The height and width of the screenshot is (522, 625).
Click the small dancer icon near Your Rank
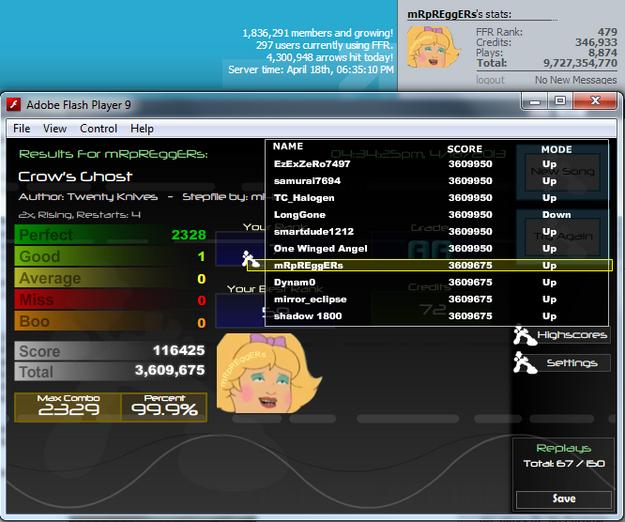(250, 259)
